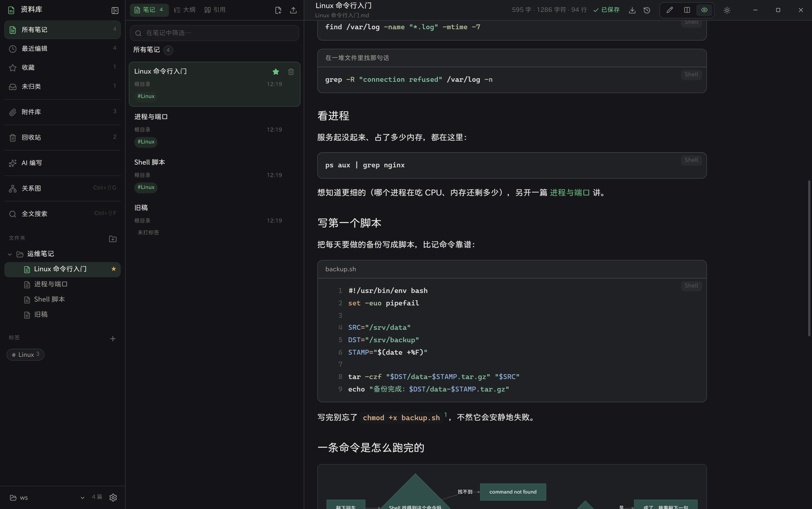Open Shell 脚本 in folder tree
This screenshot has height=509, width=812.
tap(63, 300)
